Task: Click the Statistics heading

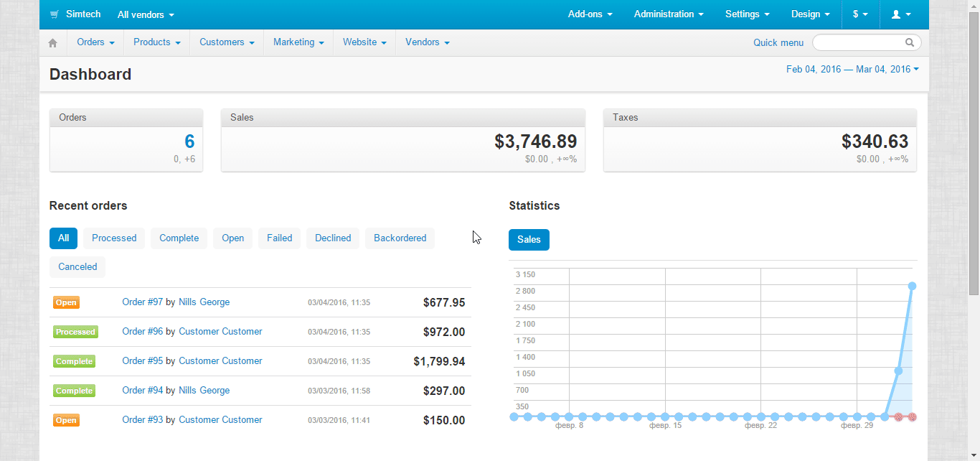Action: [534, 205]
